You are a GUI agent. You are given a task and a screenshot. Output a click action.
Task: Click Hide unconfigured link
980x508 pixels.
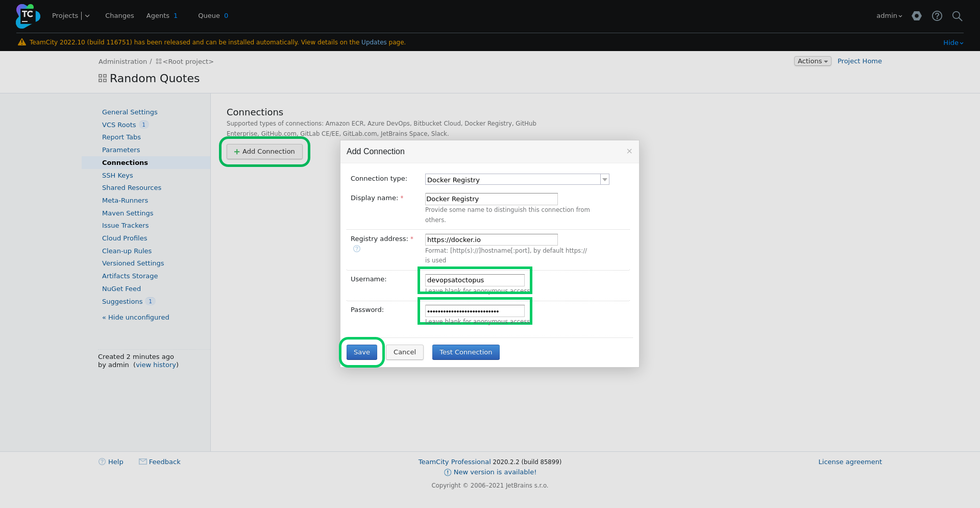(x=136, y=317)
